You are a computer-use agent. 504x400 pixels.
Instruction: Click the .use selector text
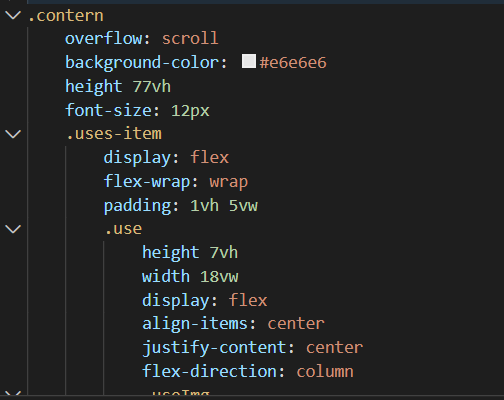[x=124, y=229]
